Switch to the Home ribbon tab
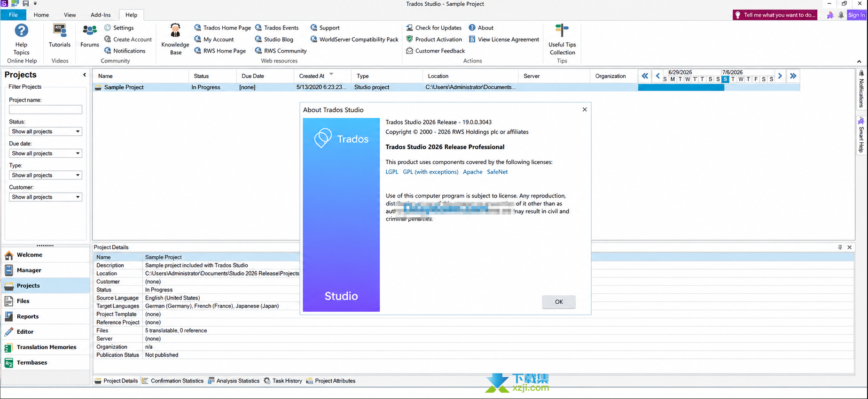The image size is (868, 399). 41,15
